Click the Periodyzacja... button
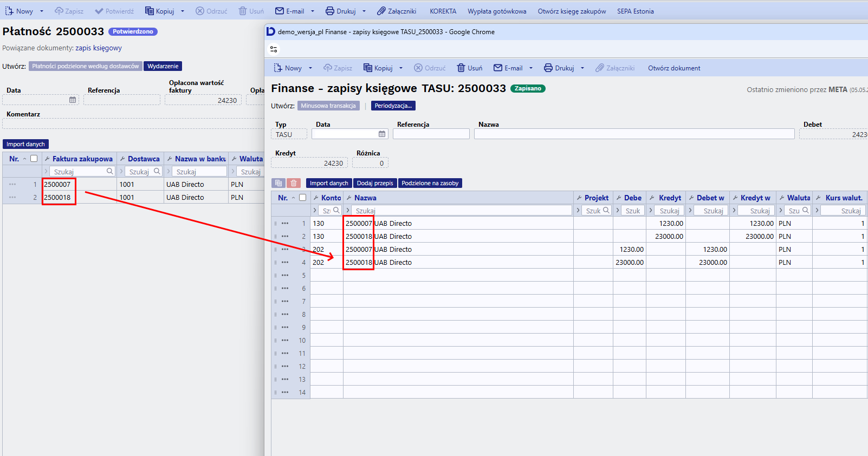Viewport: 868px width, 456px height. [393, 106]
